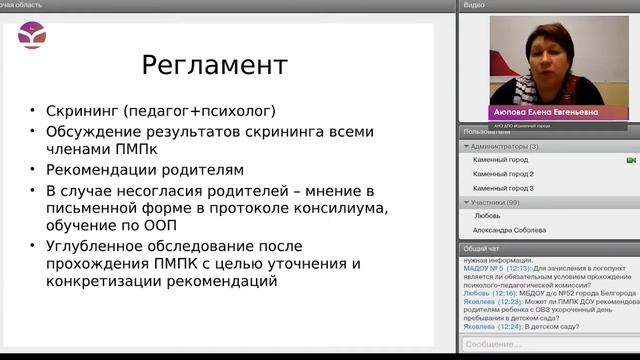Screen dimensions: 640x360
Task: Click the Сообщение message input field
Action: click(551, 344)
